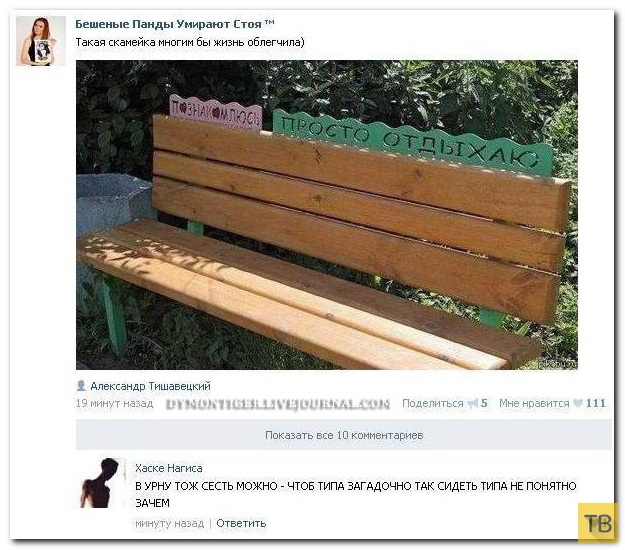The image size is (625, 550).
Task: Click Ответить to reply to comment
Action: click(241, 523)
